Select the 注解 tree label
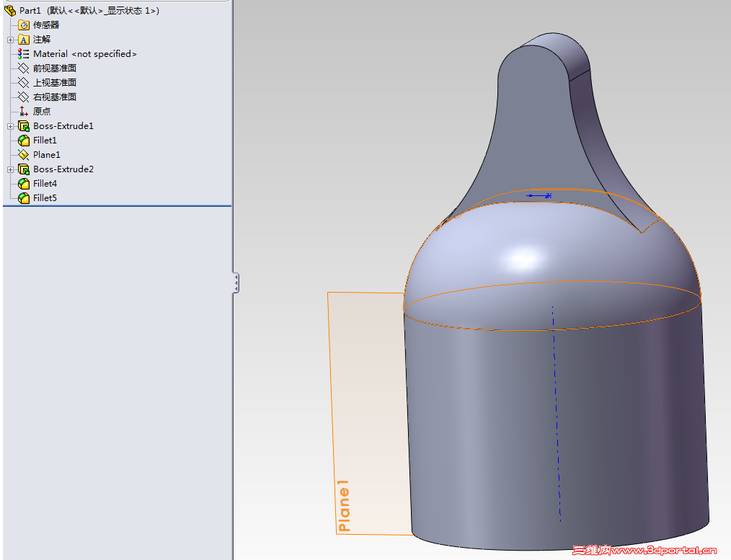 (x=42, y=40)
